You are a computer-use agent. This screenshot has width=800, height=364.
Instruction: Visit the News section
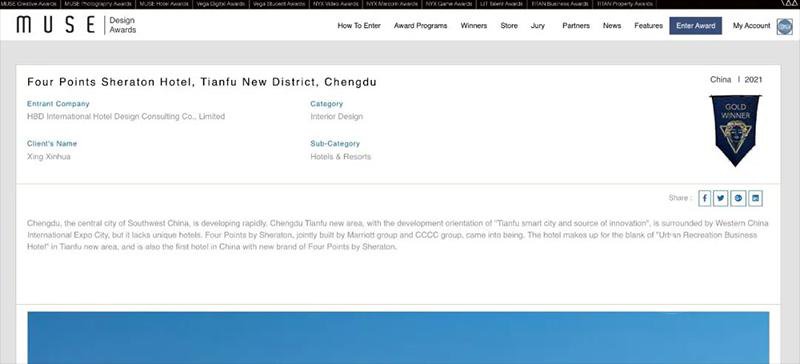click(612, 26)
